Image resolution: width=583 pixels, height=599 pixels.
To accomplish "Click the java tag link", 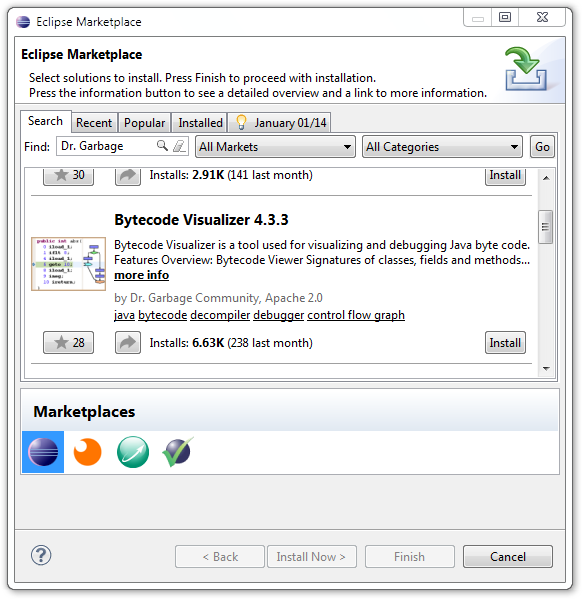I will click(125, 315).
